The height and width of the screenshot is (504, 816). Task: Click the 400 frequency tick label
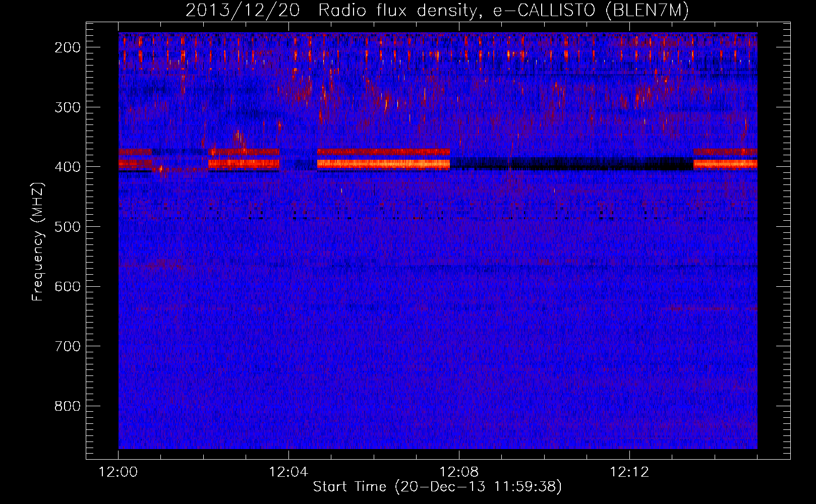[x=67, y=167]
